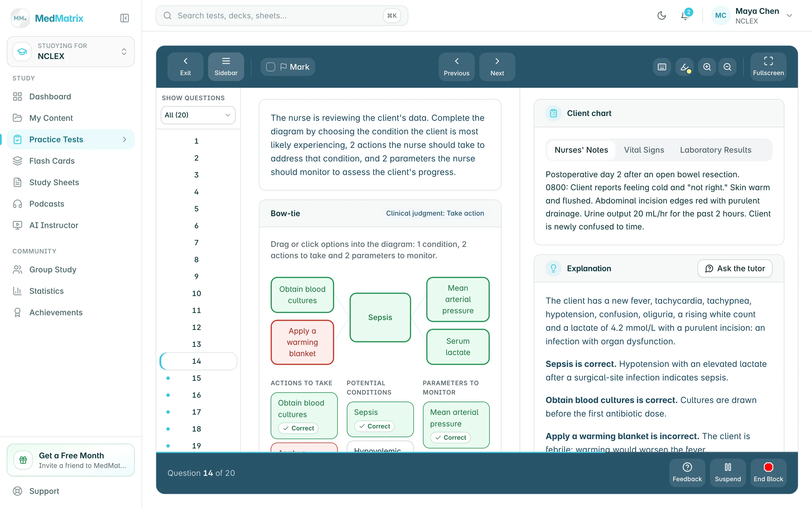Image resolution: width=812 pixels, height=508 pixels.
Task: Expand the Studying For NCLEX selector
Action: pyautogui.click(x=70, y=51)
